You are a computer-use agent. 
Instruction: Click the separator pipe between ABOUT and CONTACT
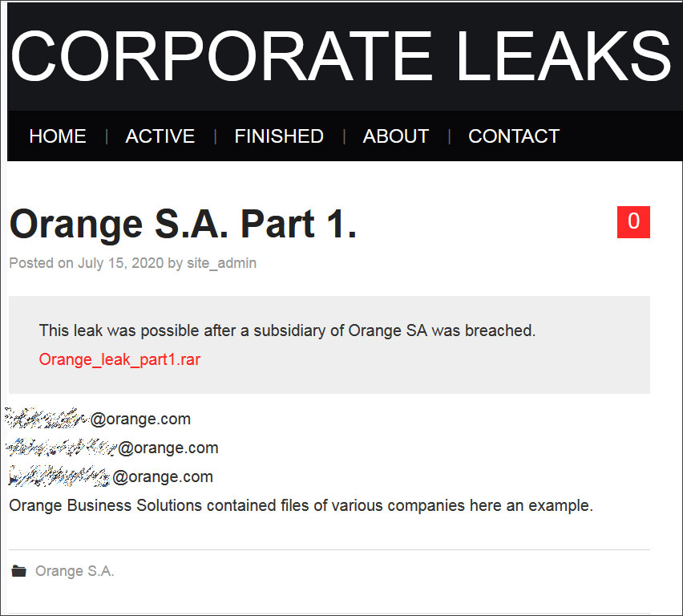(x=449, y=136)
